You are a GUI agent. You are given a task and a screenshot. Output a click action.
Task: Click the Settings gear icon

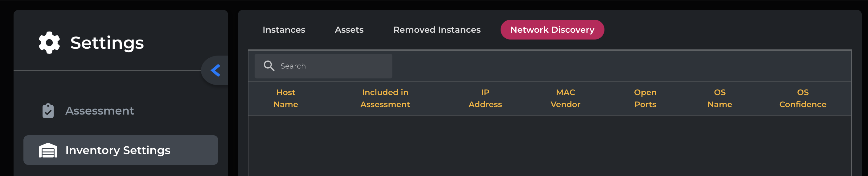pos(49,43)
